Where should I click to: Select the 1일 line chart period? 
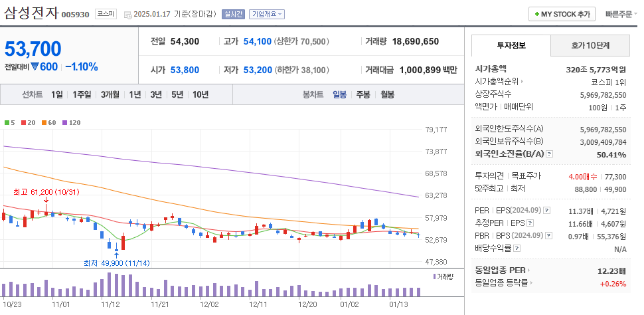[x=56, y=94]
